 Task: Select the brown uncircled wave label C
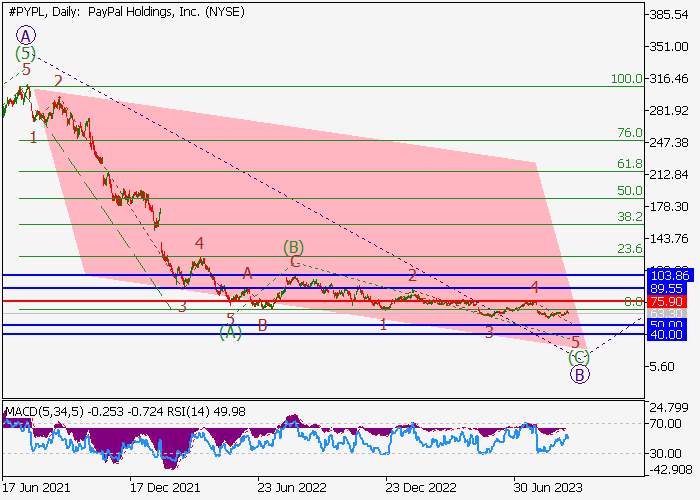coord(295,262)
